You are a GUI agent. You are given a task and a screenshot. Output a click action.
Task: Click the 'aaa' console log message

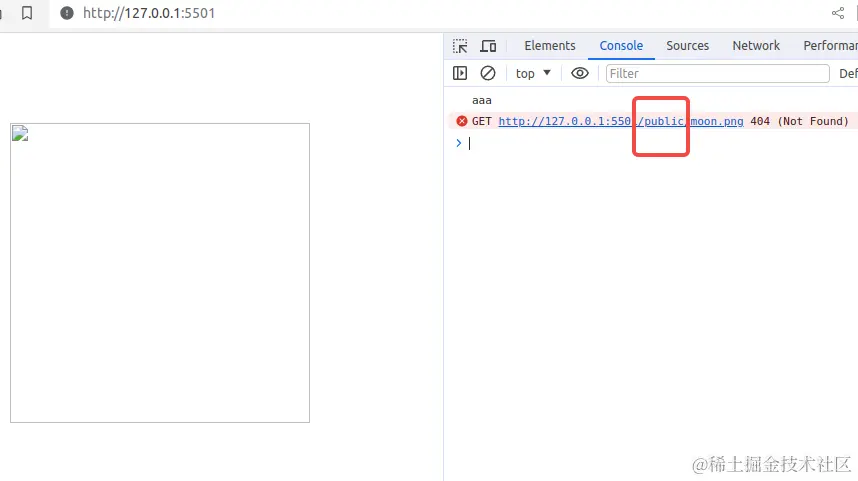(x=482, y=101)
